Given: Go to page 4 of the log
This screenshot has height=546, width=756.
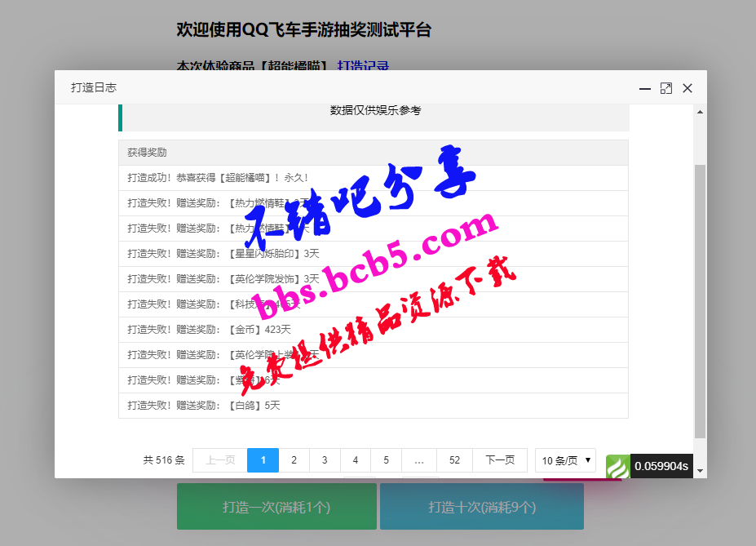Looking at the screenshot, I should (356, 460).
